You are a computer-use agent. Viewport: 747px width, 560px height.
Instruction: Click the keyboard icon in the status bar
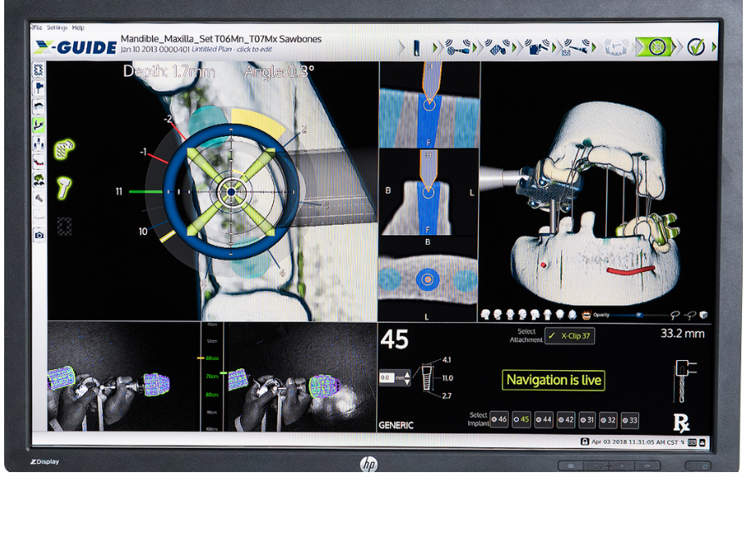click(692, 442)
